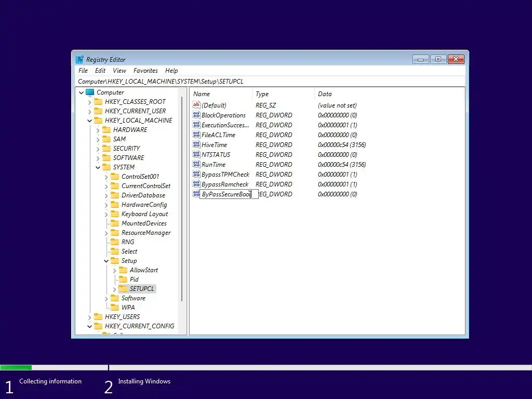Image resolution: width=532 pixels, height=399 pixels.
Task: Click the HiveTime data 0x00000c54 (3156)
Action: pyautogui.click(x=342, y=144)
